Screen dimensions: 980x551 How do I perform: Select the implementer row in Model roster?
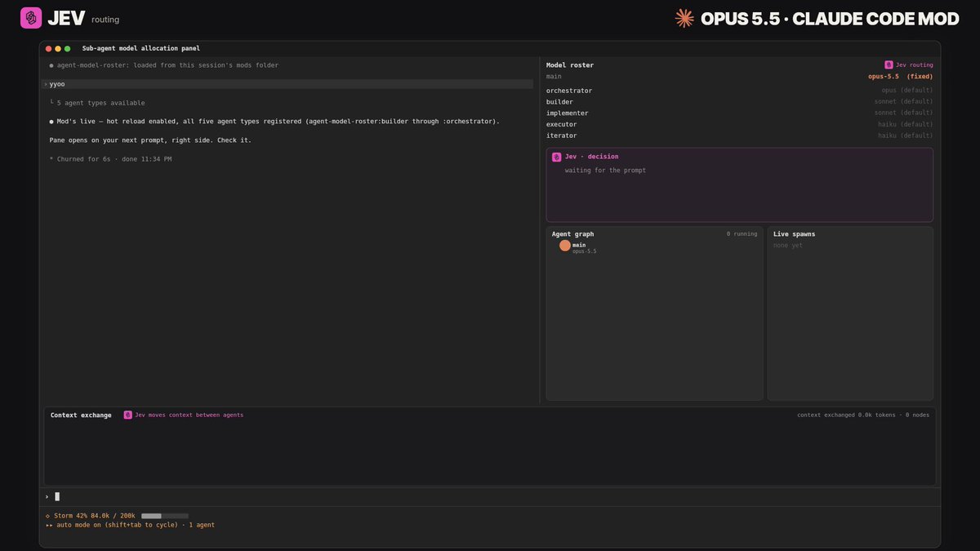(x=739, y=113)
